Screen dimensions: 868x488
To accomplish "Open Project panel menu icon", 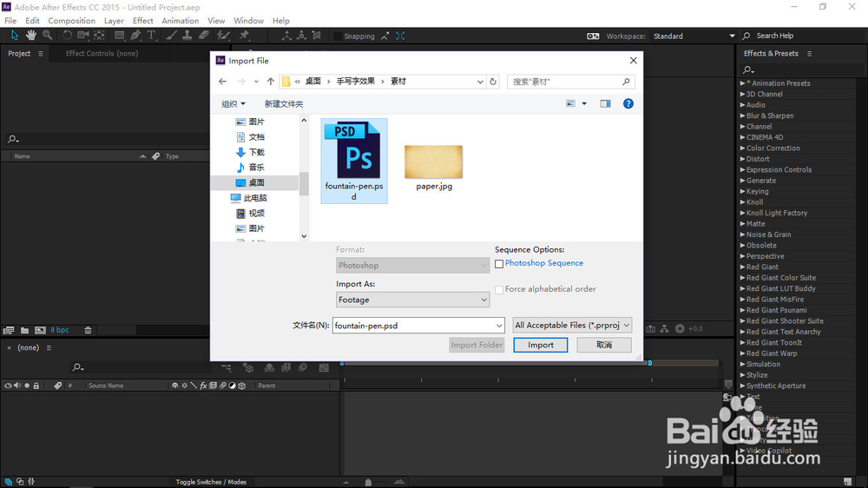I will point(41,54).
